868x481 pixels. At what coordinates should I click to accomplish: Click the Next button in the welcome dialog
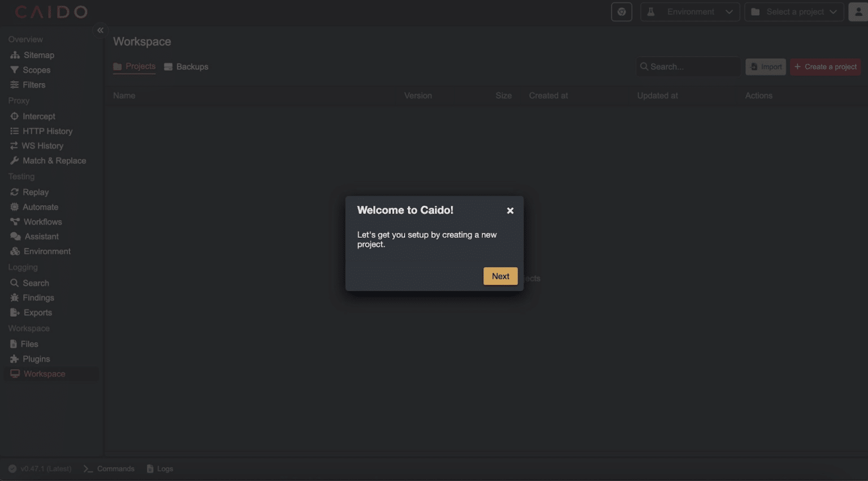[500, 276]
